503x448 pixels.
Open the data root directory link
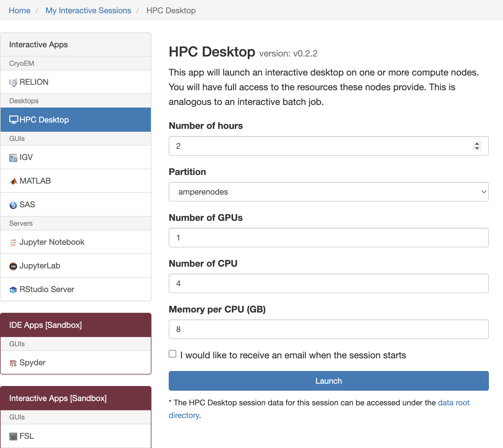[453, 403]
